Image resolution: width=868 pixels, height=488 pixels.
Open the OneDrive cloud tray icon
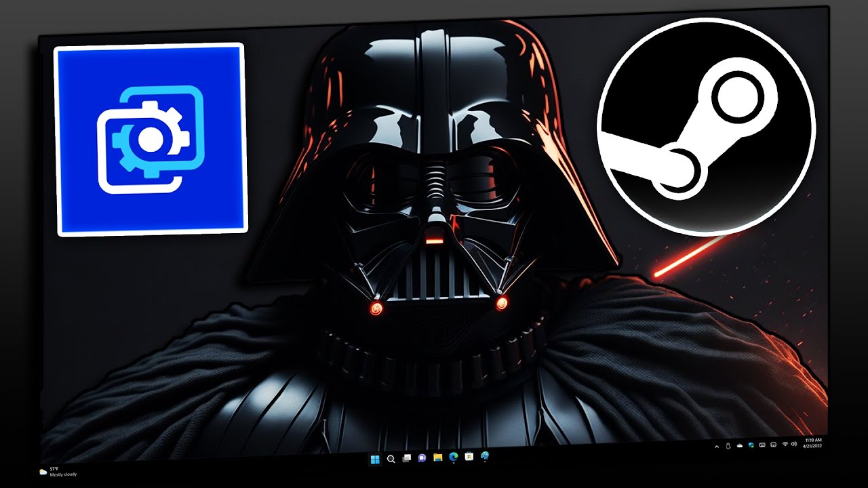740,445
